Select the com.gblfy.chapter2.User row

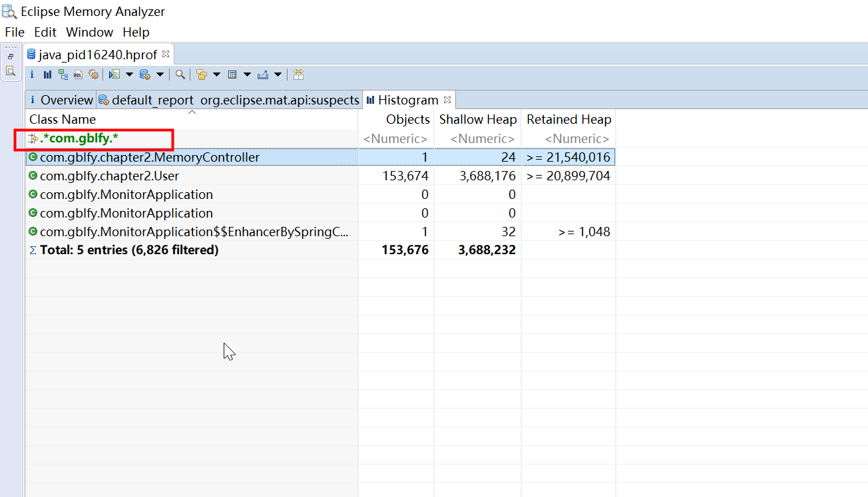(x=320, y=176)
